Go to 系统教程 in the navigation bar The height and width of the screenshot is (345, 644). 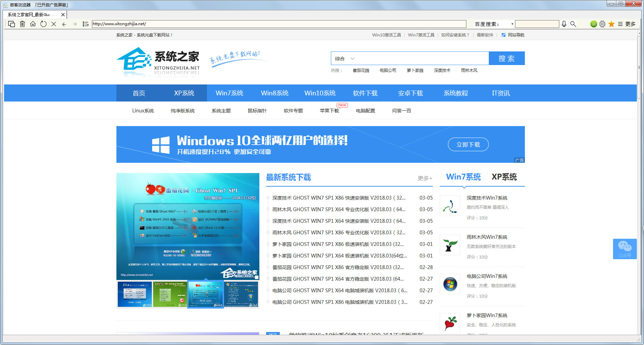pos(456,93)
